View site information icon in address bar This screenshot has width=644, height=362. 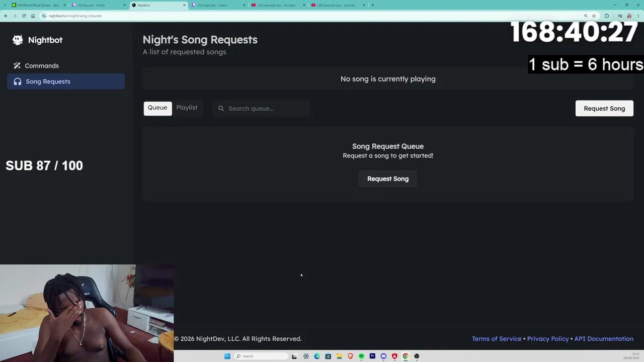[44, 16]
